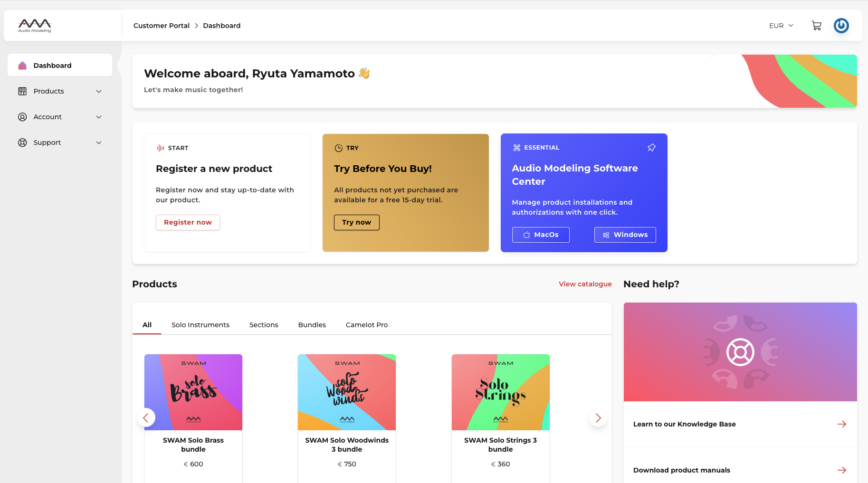Viewport: 868px width, 483px height.
Task: Click the Account person icon
Action: 22,117
